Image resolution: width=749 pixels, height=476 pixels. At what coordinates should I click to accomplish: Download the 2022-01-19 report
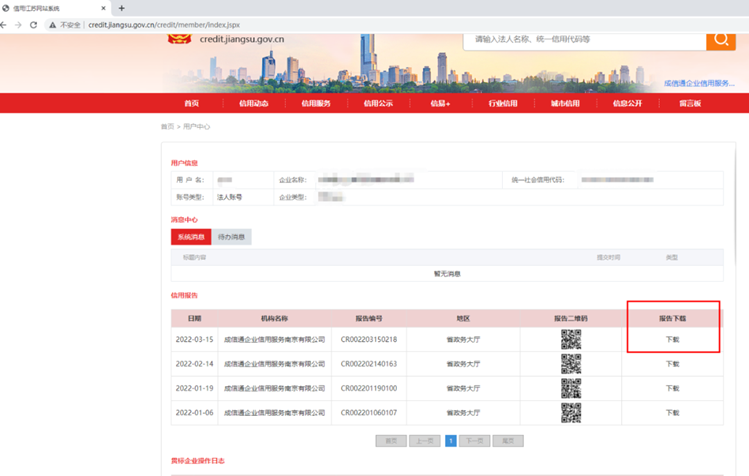tap(673, 388)
